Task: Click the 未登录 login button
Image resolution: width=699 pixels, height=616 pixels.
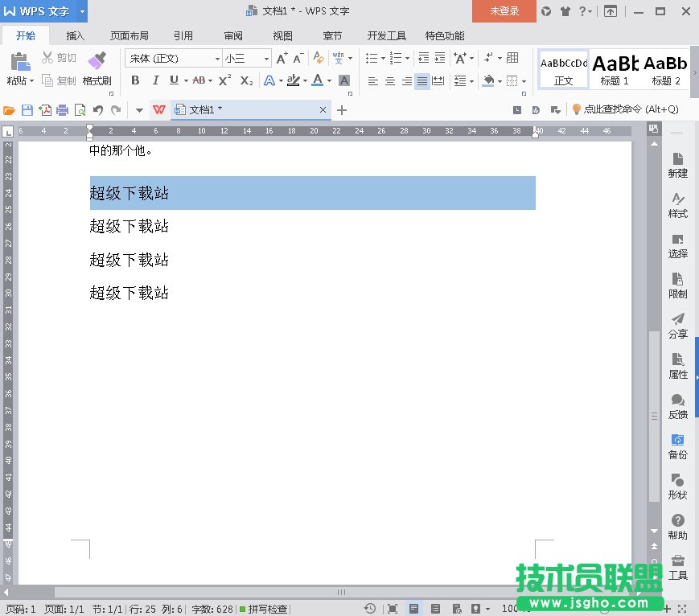Action: click(x=504, y=11)
